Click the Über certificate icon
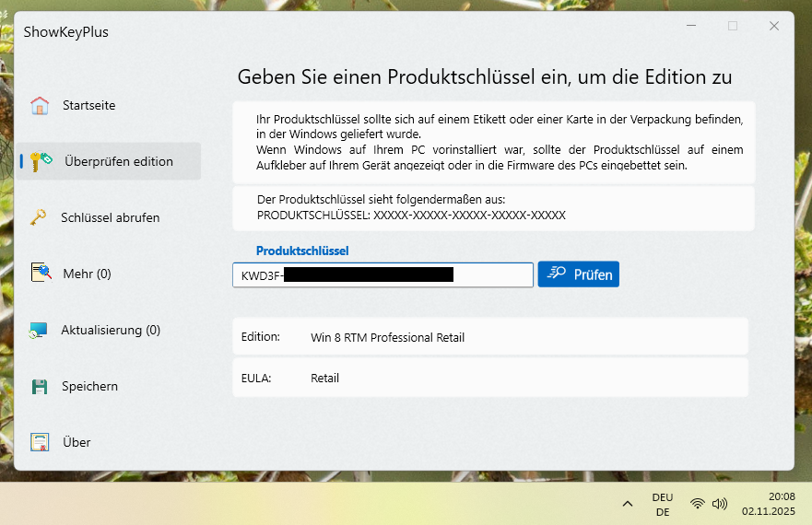This screenshot has width=812, height=525. pyautogui.click(x=40, y=442)
